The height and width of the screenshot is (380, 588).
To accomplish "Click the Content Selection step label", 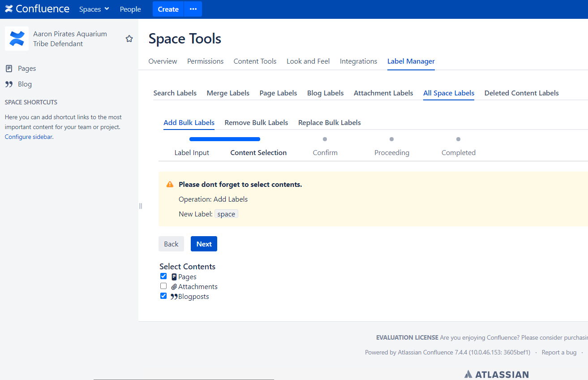I will 258,153.
